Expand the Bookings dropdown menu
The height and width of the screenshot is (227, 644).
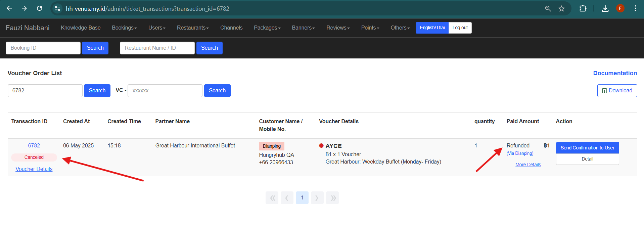124,28
